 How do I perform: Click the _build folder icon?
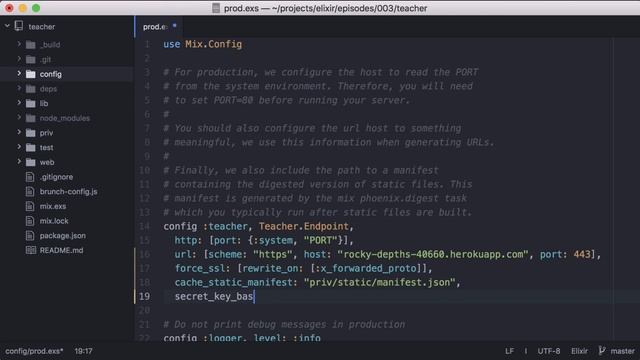coord(31,44)
